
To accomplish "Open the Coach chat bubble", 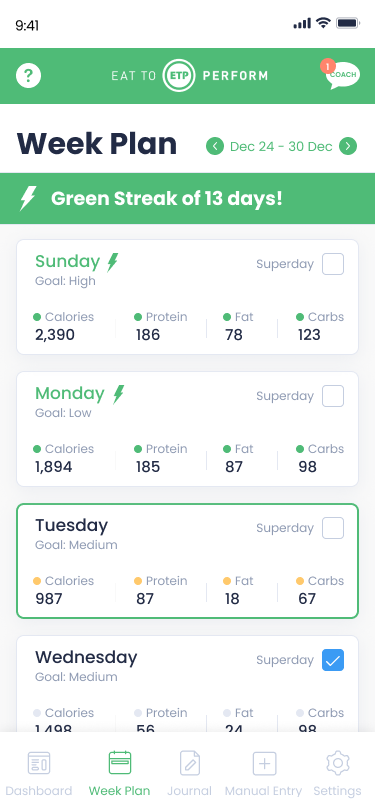I will pos(342,76).
